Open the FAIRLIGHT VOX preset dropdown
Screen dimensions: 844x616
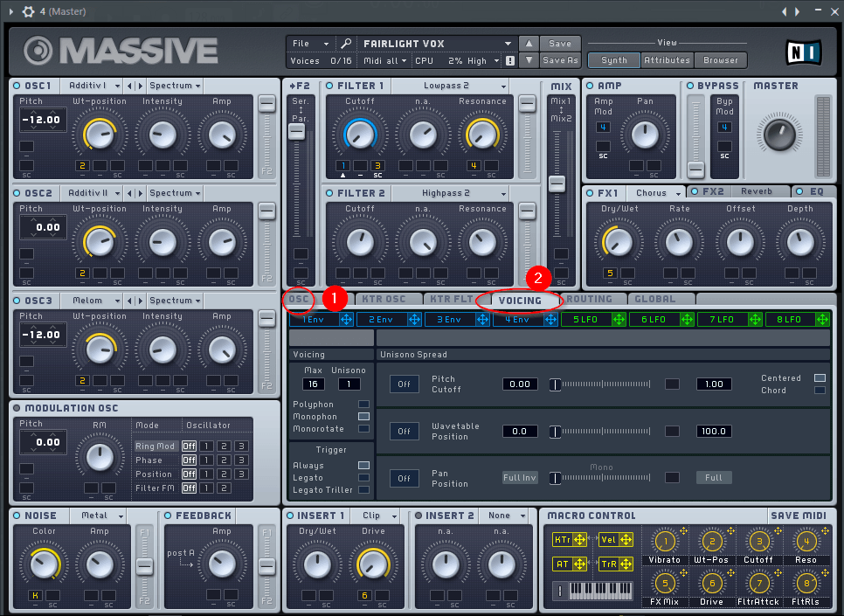[x=508, y=44]
